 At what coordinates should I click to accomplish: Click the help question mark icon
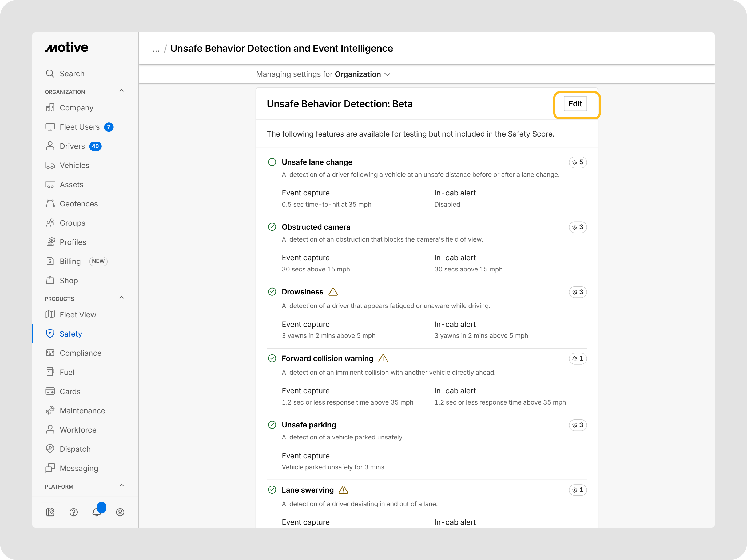click(x=74, y=512)
